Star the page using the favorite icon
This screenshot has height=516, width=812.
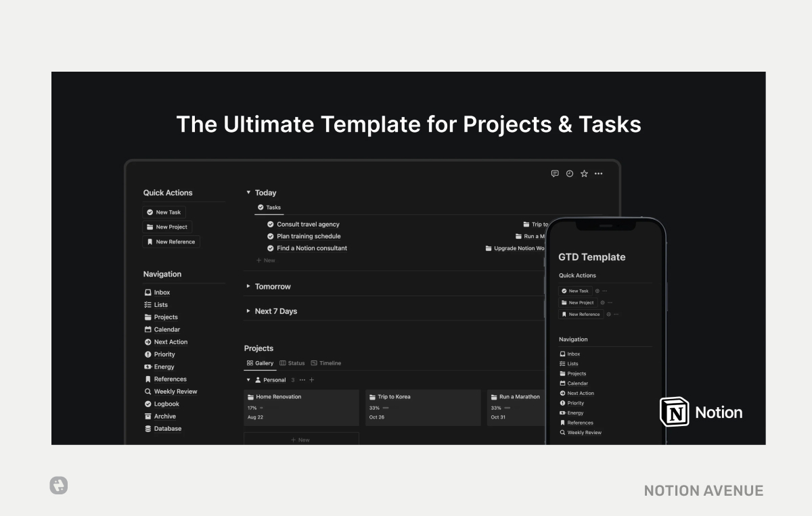click(584, 173)
